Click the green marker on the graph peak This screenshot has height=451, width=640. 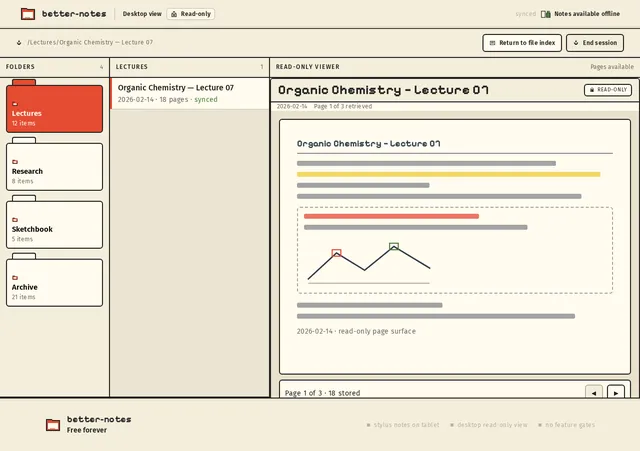click(394, 246)
